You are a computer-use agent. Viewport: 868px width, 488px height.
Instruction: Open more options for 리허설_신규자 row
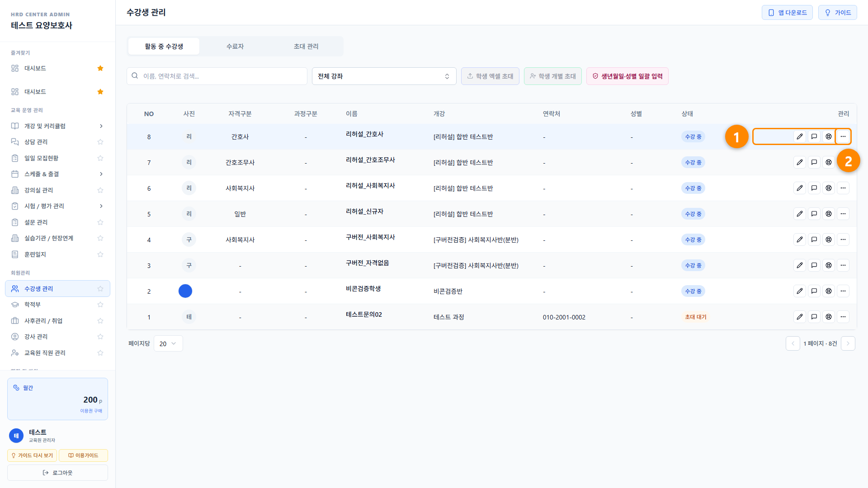(x=843, y=214)
